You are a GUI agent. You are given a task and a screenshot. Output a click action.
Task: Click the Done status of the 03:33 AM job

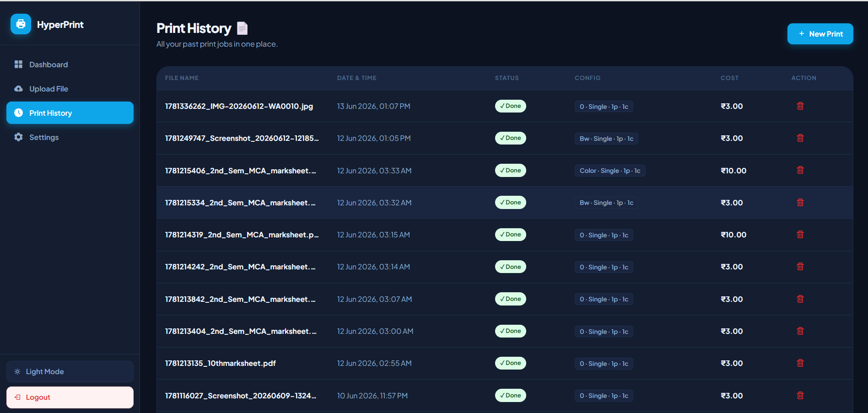(x=510, y=170)
